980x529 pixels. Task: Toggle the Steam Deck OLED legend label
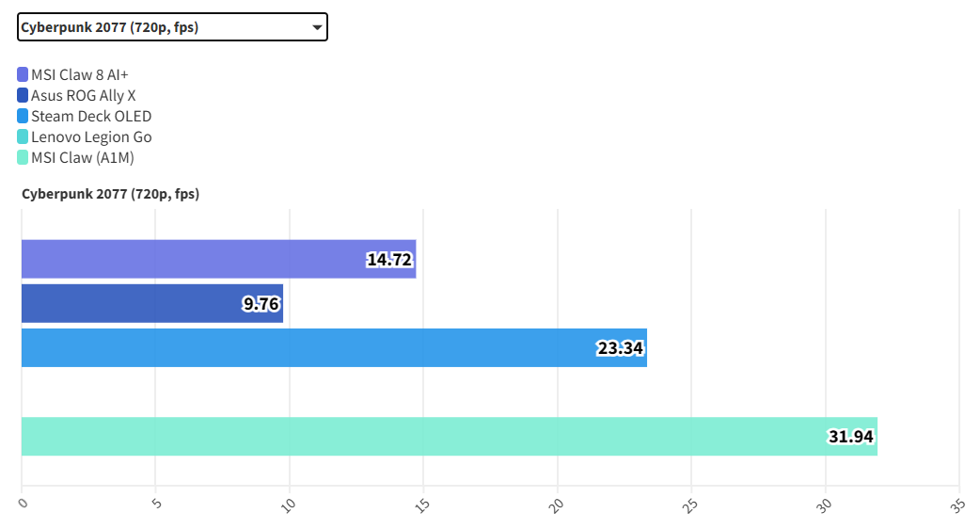click(x=91, y=116)
